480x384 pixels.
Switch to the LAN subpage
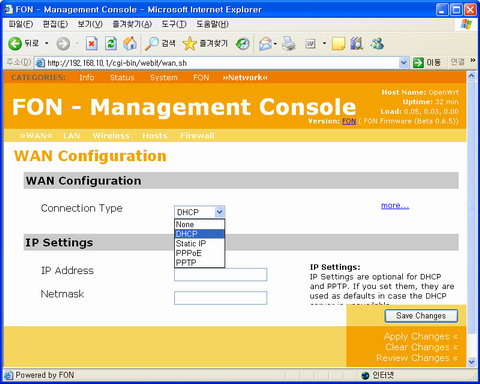tap(72, 136)
